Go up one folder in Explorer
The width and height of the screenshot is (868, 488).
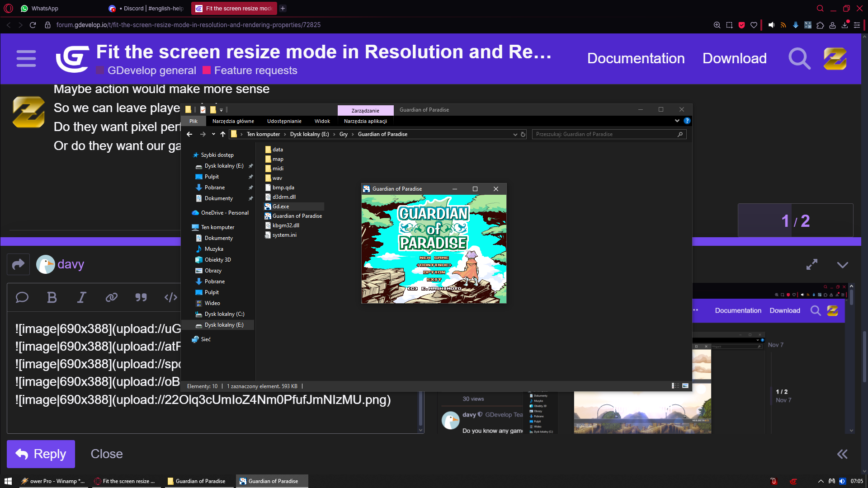[x=223, y=134]
